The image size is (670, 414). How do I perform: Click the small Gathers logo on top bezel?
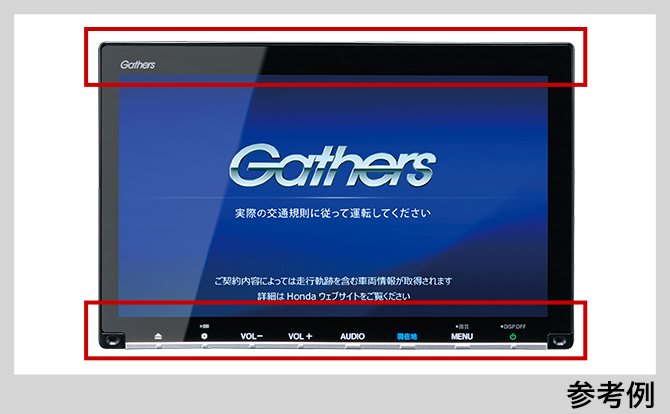tap(137, 64)
